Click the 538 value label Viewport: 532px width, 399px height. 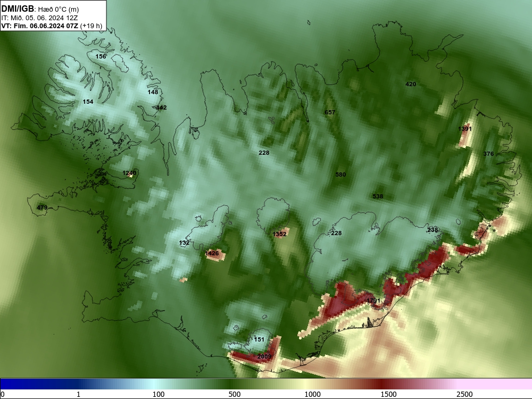(378, 196)
